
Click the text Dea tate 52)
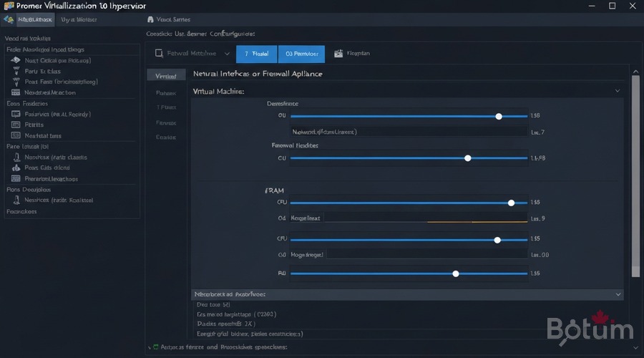tap(213, 304)
